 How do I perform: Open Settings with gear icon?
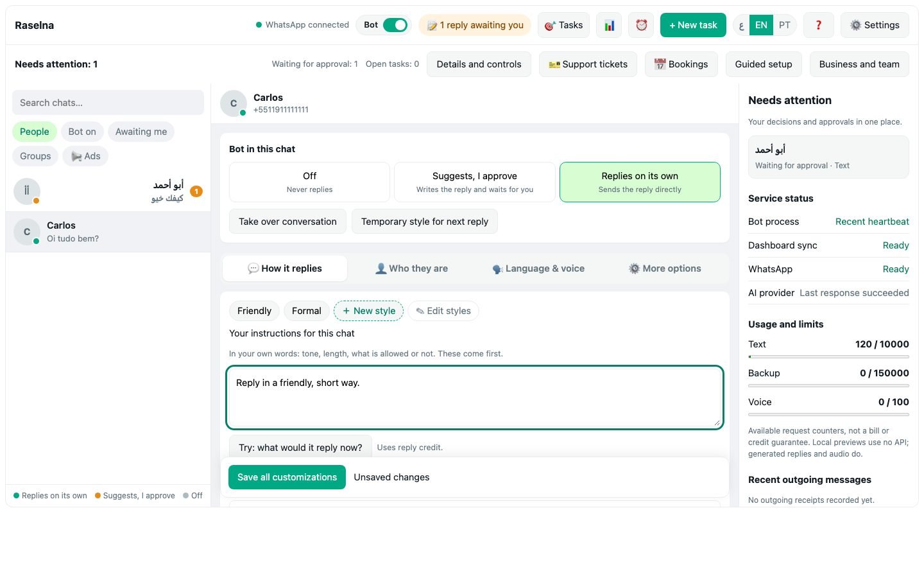click(875, 25)
